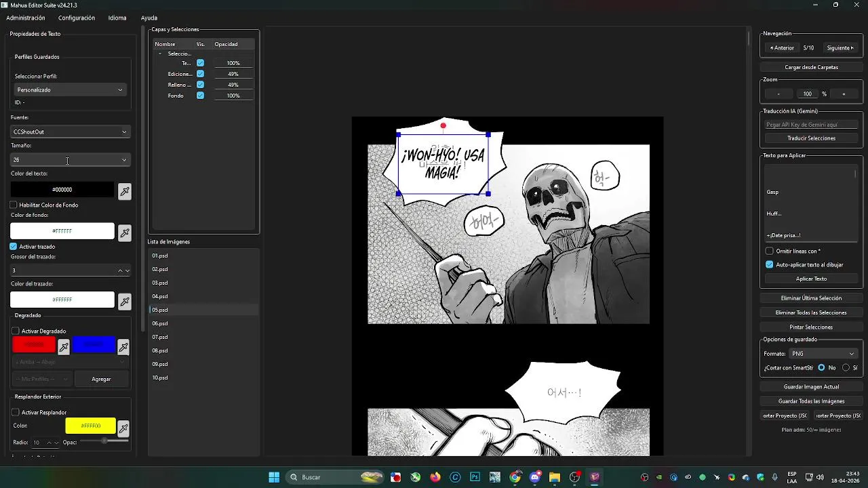
Task: Click Traducir Selecciones button
Action: click(811, 138)
